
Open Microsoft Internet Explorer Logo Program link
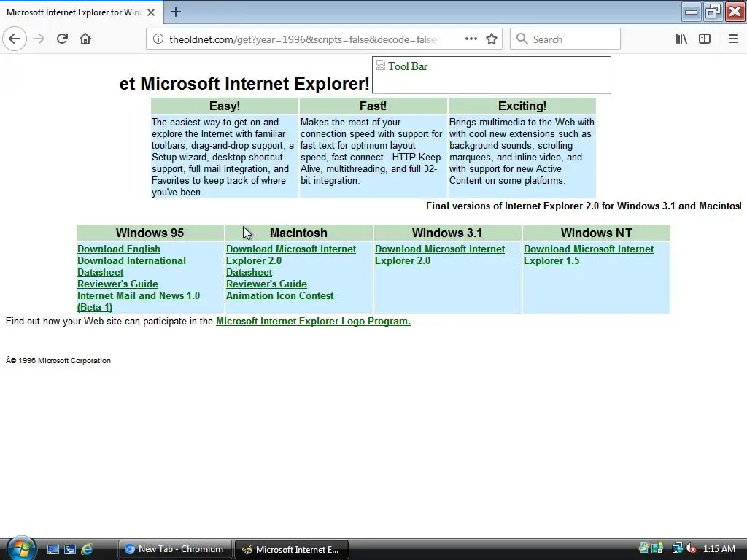[x=313, y=322]
